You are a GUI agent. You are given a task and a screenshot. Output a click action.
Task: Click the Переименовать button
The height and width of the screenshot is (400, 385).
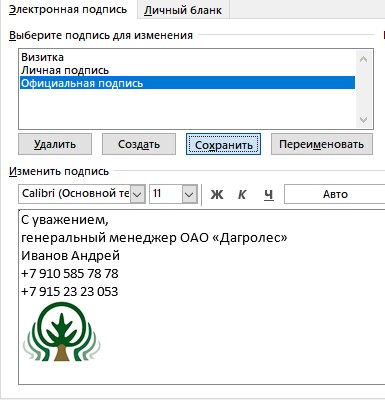click(322, 144)
